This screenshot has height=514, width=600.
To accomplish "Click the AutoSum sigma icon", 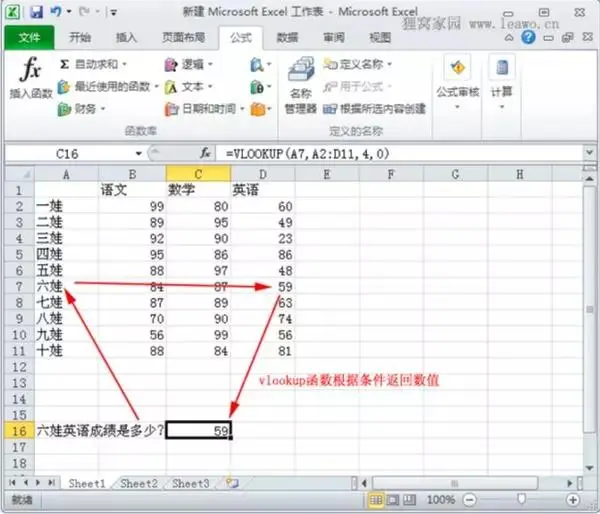I will click(x=64, y=64).
